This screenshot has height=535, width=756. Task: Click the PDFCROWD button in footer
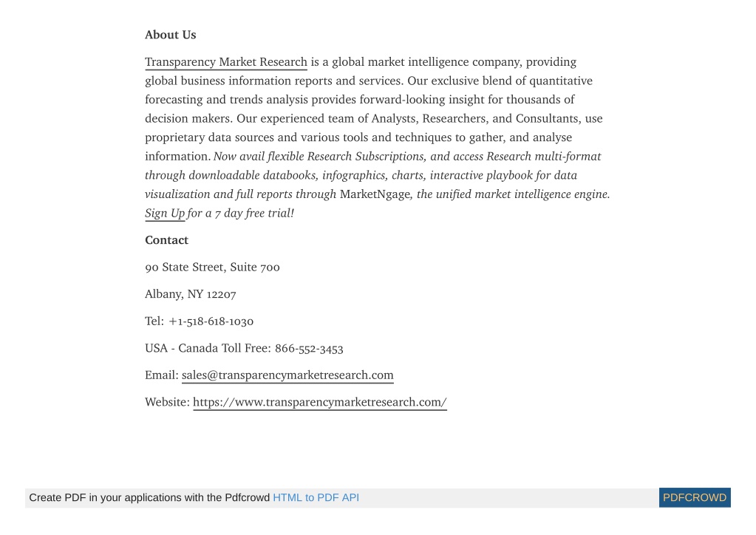click(694, 497)
